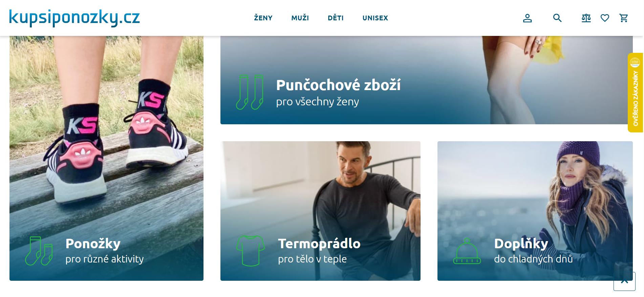The width and height of the screenshot is (644, 297).
Task: Open the Termoprádlo category banner
Action: point(320,211)
